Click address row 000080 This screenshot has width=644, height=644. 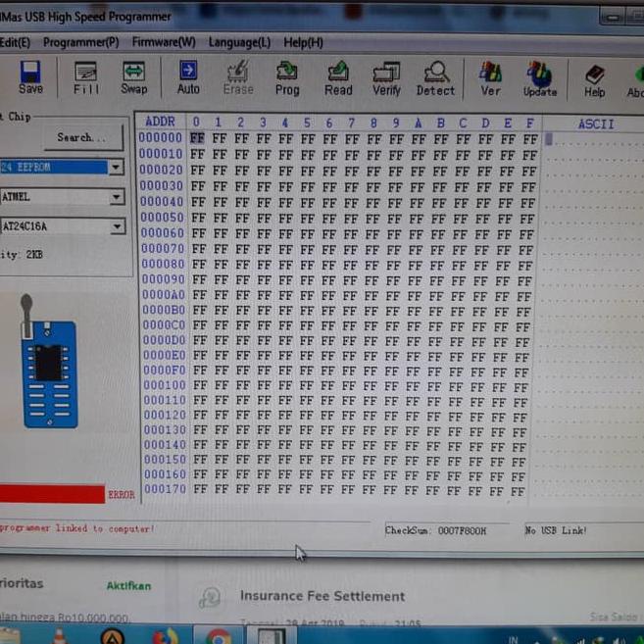(163, 264)
